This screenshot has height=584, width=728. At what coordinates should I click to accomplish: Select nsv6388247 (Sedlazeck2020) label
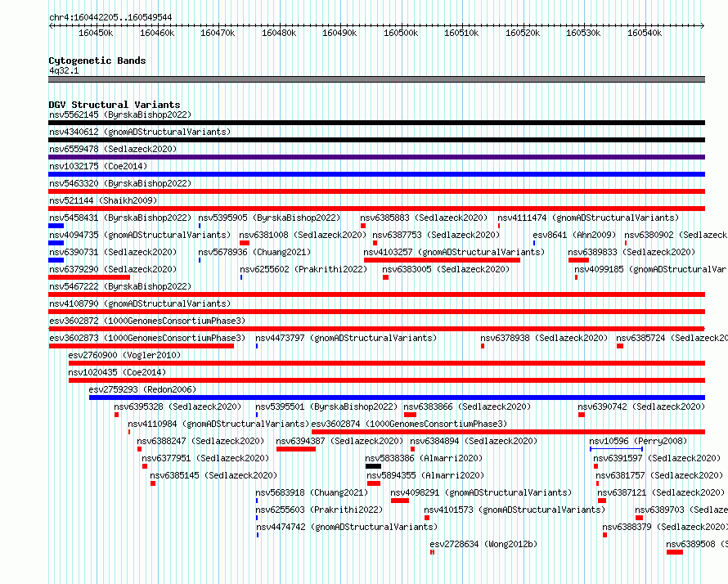pyautogui.click(x=200, y=441)
